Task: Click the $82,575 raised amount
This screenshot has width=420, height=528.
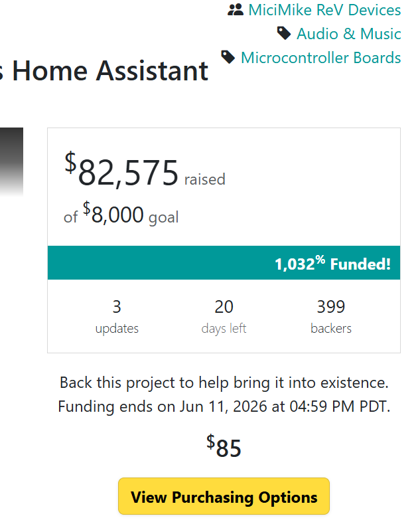Action: tap(145, 171)
